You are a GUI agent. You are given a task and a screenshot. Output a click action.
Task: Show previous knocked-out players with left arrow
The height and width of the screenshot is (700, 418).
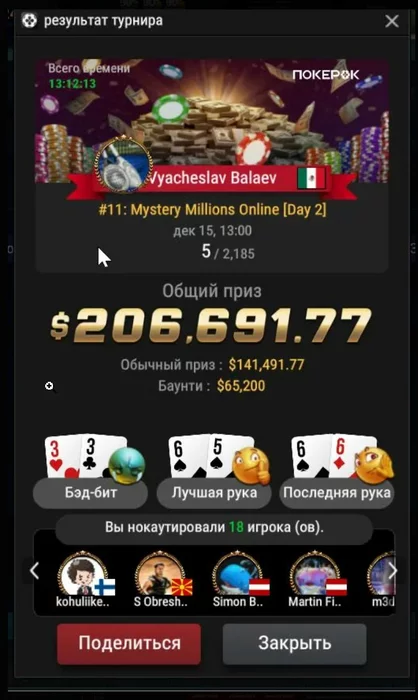[34, 570]
